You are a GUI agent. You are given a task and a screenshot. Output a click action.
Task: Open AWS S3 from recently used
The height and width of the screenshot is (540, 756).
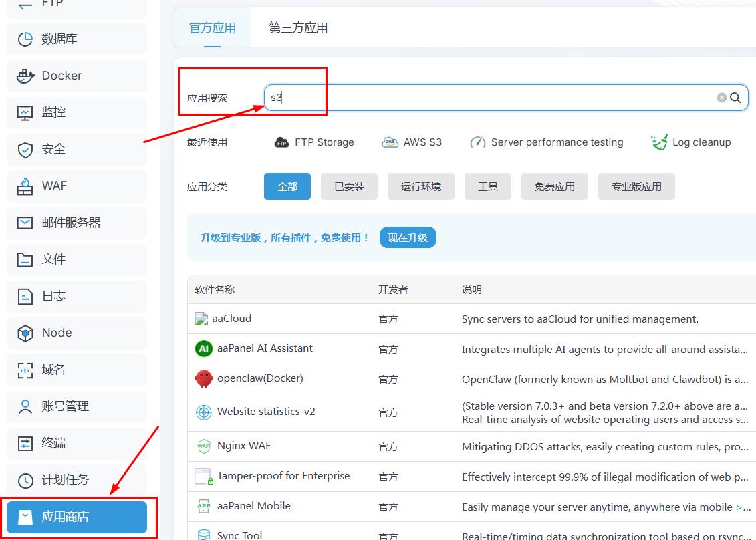412,142
